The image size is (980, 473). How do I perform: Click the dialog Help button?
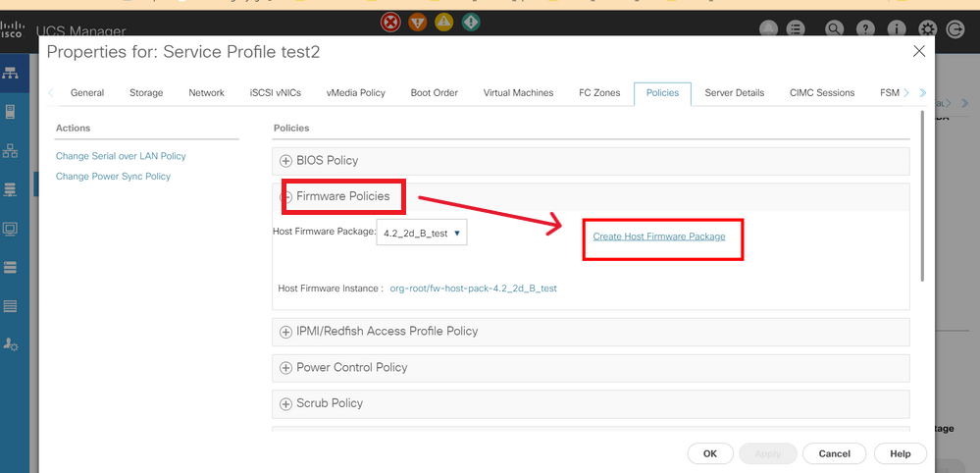click(900, 453)
